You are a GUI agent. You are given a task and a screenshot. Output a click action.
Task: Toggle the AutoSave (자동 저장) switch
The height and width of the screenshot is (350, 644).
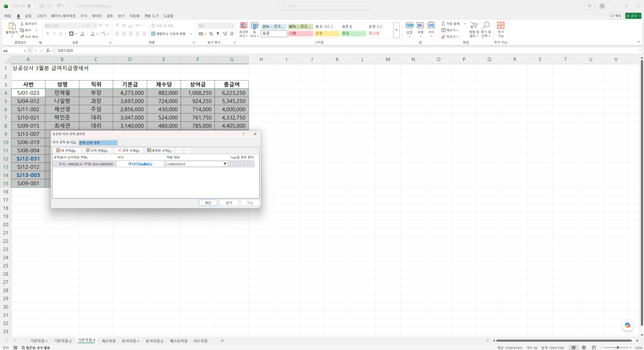[32, 6]
